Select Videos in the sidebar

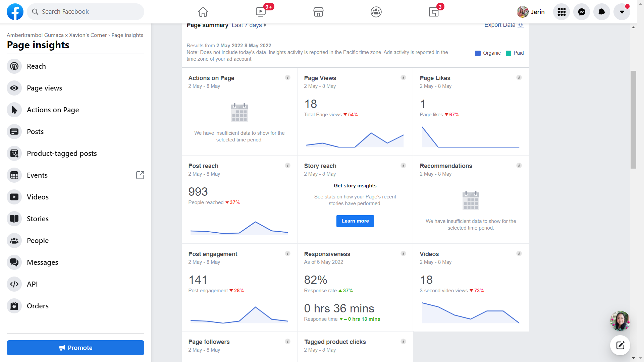tap(75, 197)
